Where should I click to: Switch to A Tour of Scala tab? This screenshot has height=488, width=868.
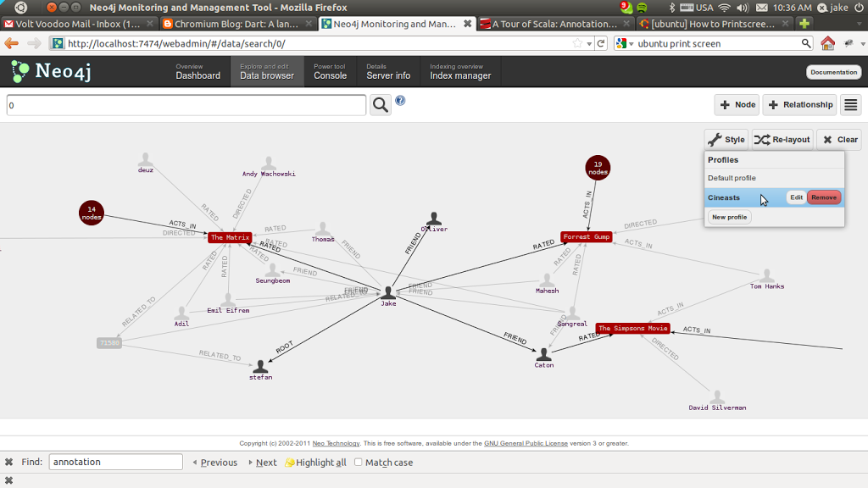point(555,24)
